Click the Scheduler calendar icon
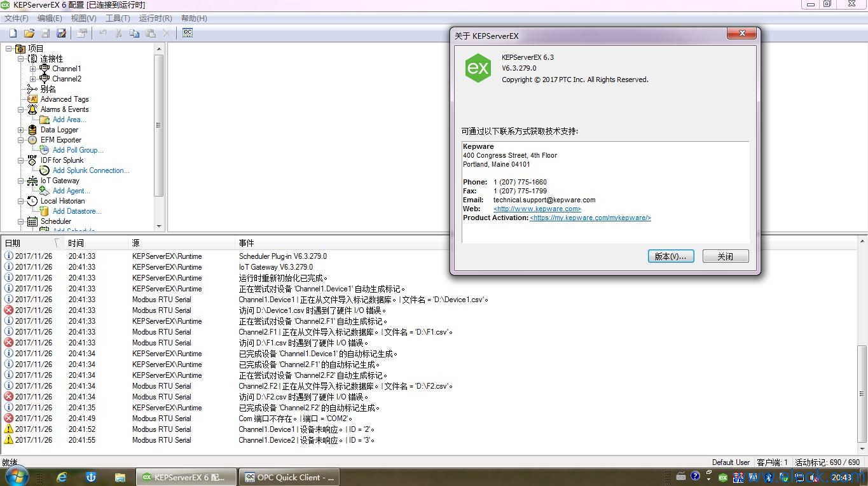 coord(32,221)
